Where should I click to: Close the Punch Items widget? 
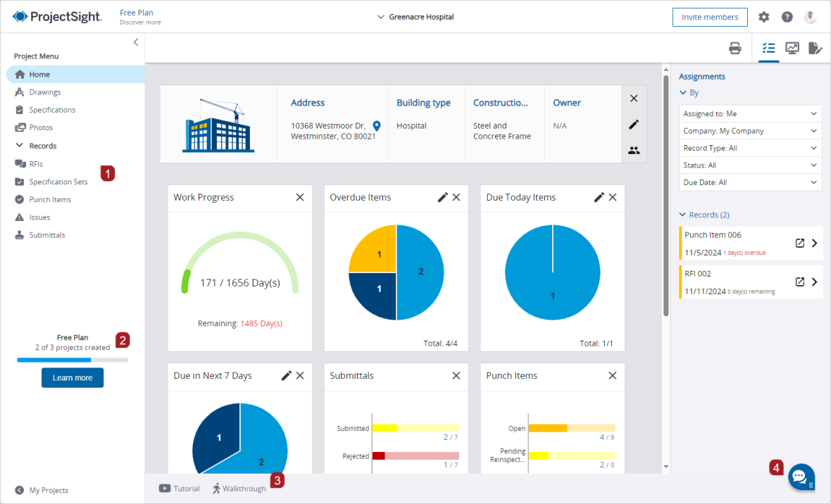click(x=613, y=375)
